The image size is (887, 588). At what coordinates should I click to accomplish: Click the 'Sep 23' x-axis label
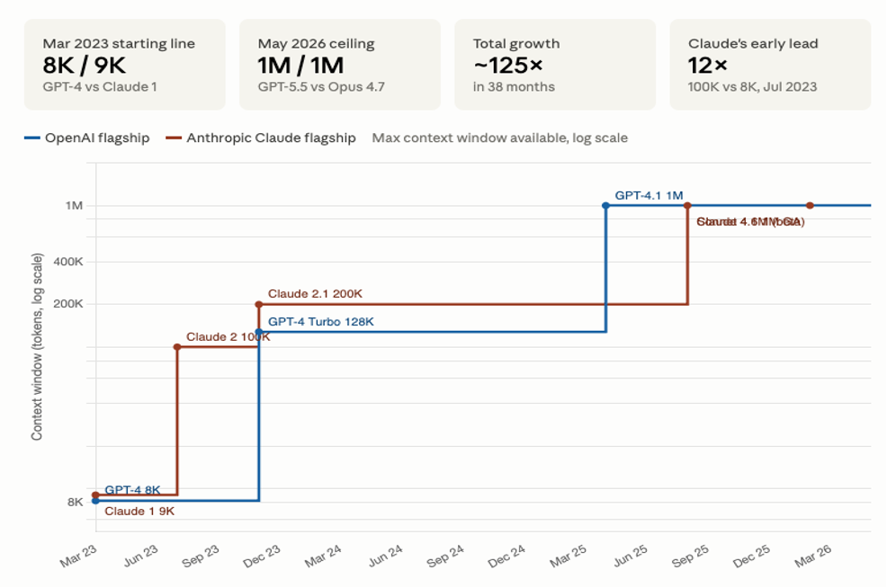[x=201, y=556]
